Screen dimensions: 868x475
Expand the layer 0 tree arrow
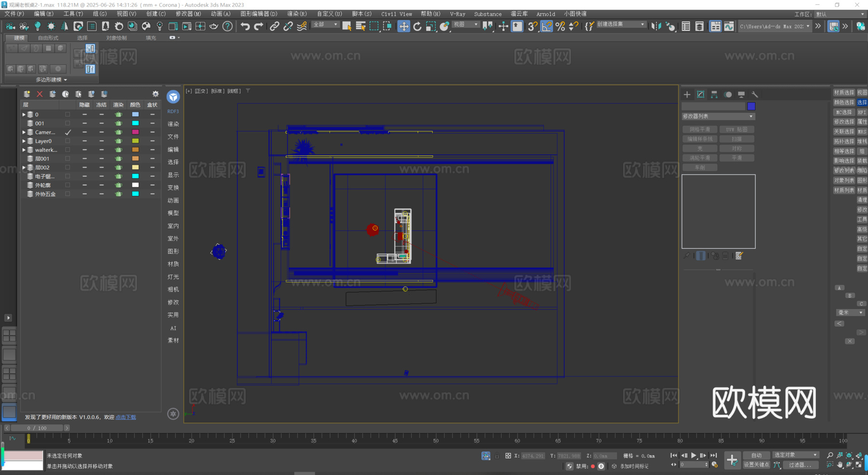click(x=24, y=114)
